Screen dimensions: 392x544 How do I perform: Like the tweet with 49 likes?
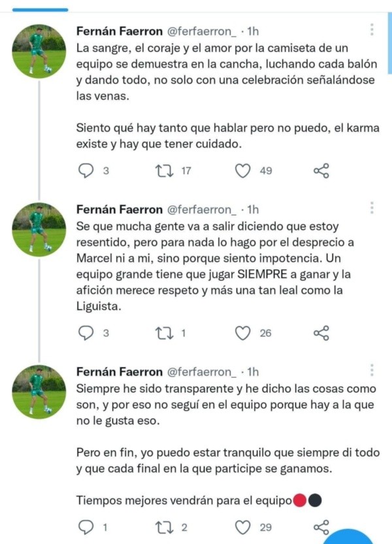click(x=244, y=169)
